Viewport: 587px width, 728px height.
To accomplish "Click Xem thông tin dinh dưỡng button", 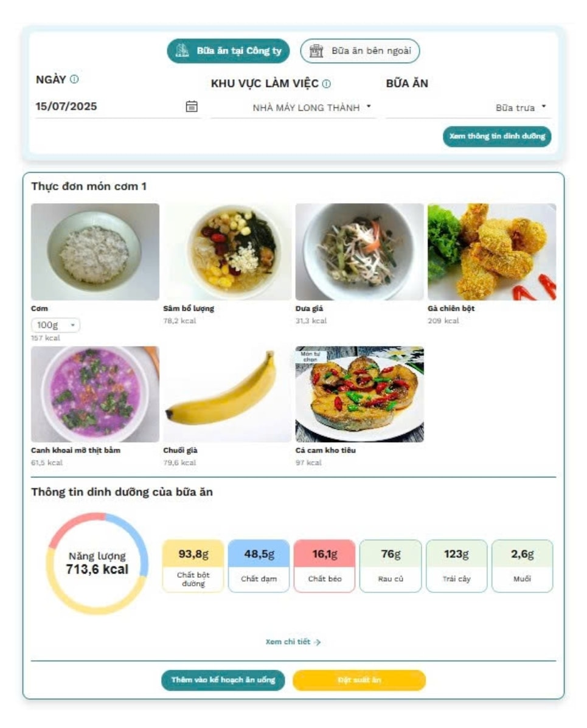I will point(497,136).
